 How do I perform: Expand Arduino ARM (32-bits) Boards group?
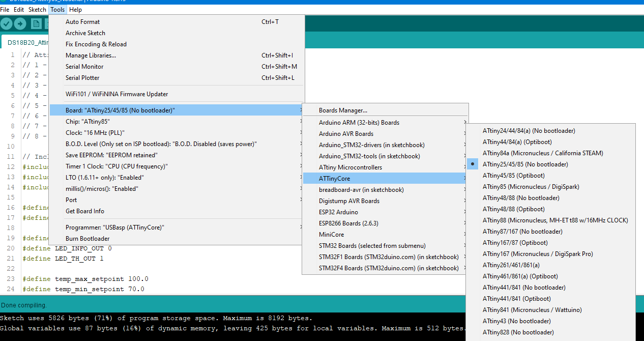tap(385, 123)
